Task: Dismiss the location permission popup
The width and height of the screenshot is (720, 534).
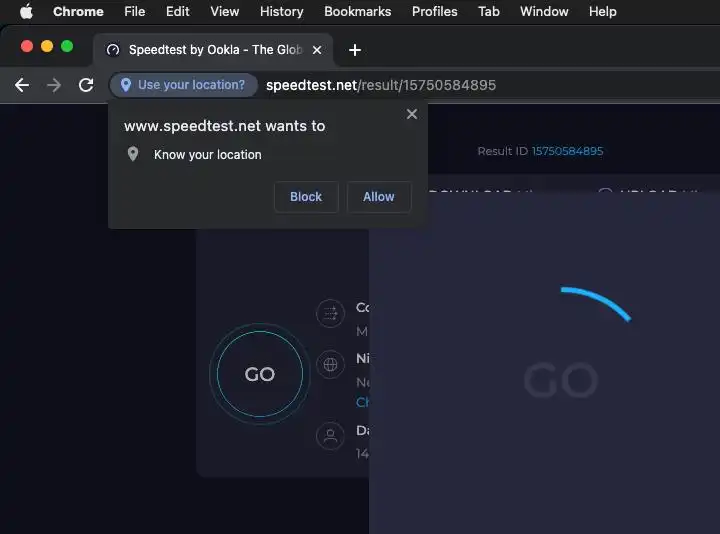Action: 412,114
